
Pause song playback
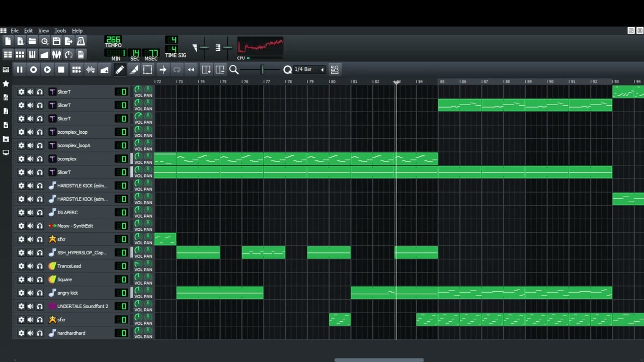tap(19, 69)
